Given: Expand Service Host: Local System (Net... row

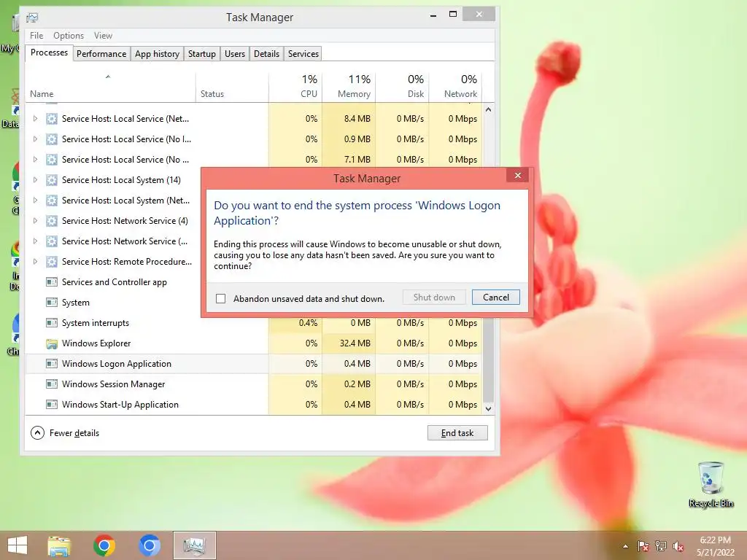Looking at the screenshot, I should pos(35,201).
